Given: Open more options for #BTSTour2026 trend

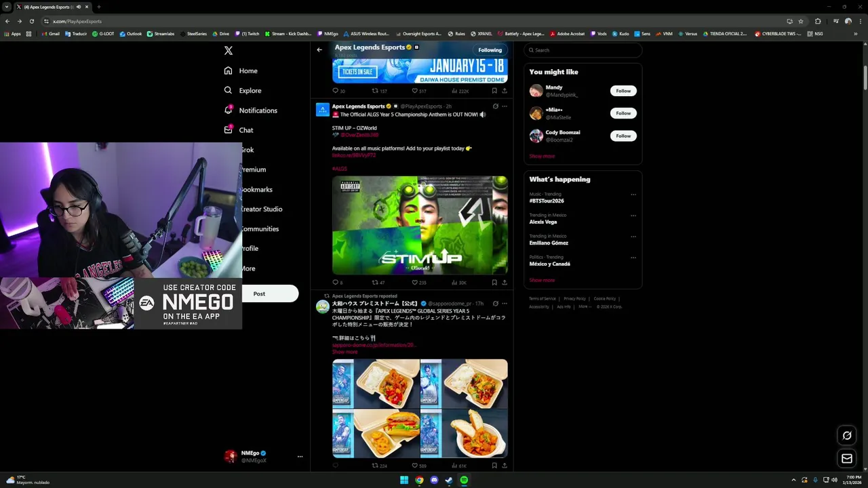Looking at the screenshot, I should [x=633, y=195].
